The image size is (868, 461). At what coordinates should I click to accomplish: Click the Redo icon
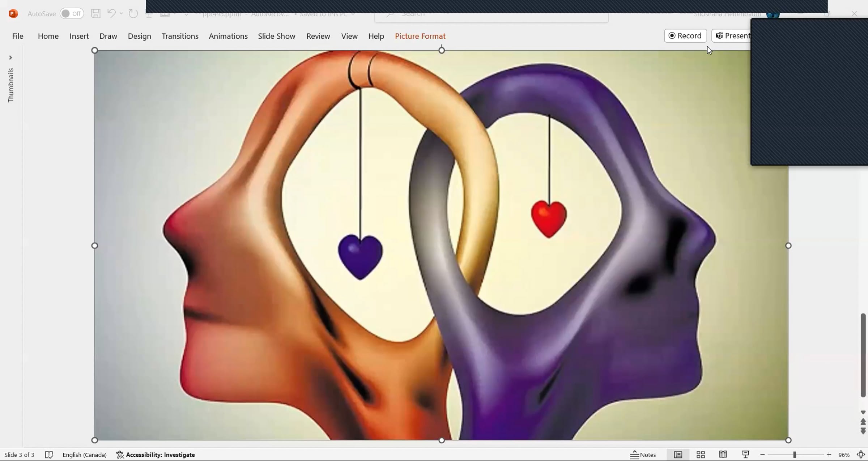133,14
